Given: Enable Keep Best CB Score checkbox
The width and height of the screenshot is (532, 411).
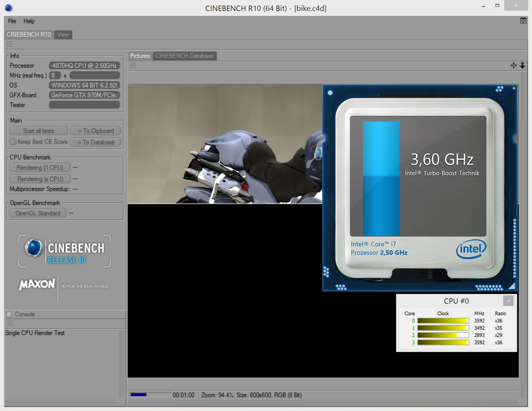Looking at the screenshot, I should [x=13, y=141].
